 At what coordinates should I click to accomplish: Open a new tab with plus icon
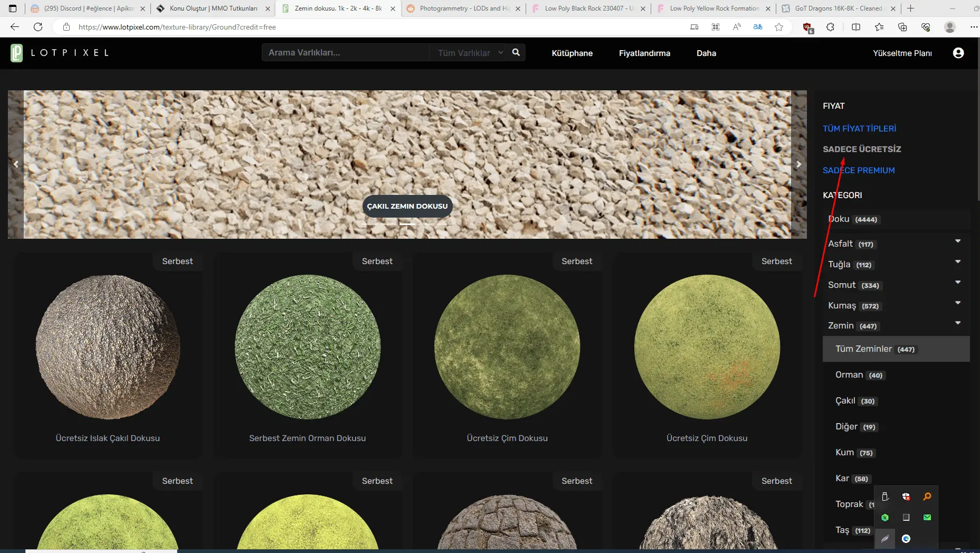(x=910, y=8)
